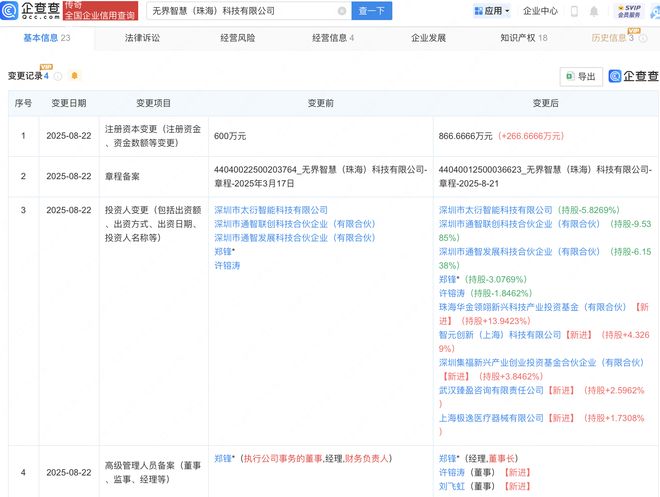Click the SVIP 会员服务 badge

(629, 11)
